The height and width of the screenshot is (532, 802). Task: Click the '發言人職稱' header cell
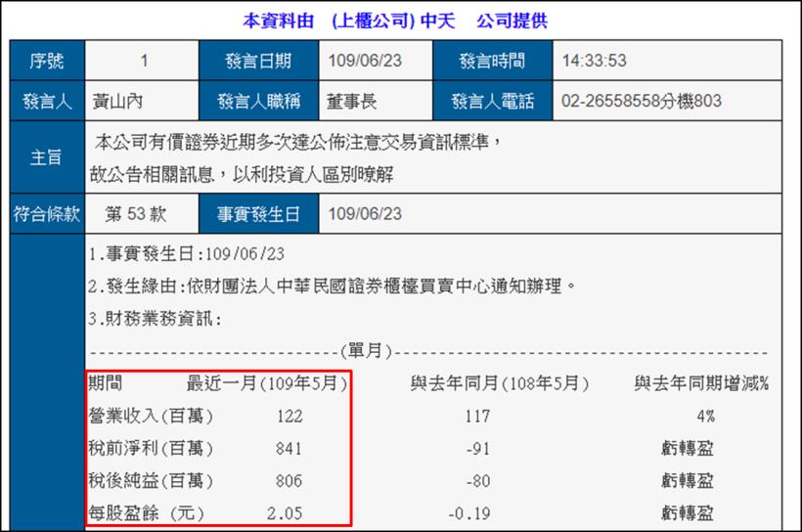pyautogui.click(x=259, y=101)
